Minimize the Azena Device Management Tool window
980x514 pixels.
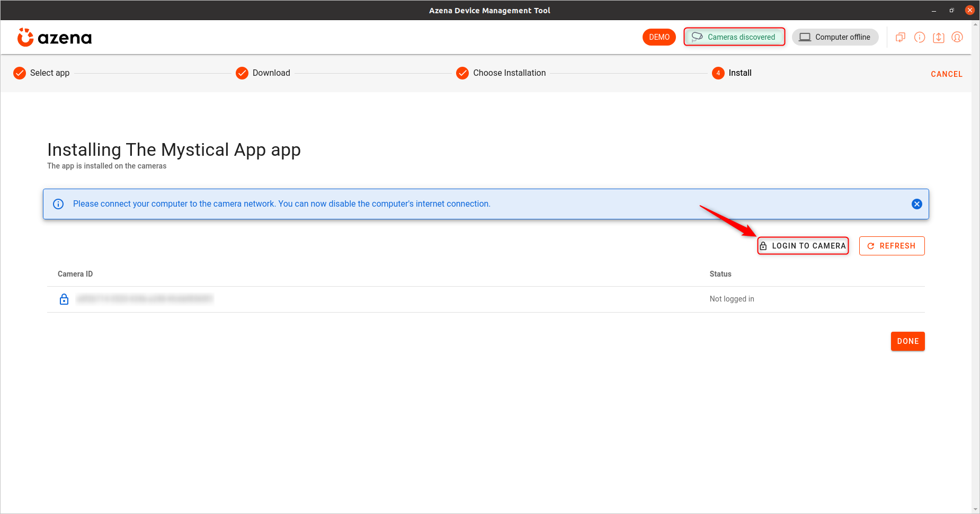[x=934, y=11]
